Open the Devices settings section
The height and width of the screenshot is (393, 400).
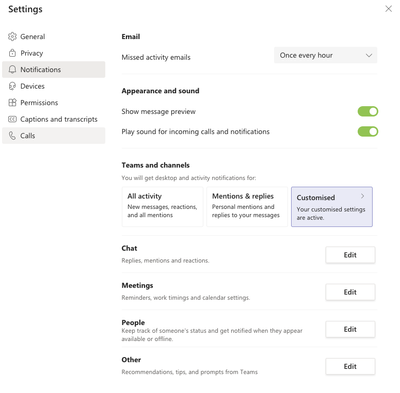click(x=53, y=86)
